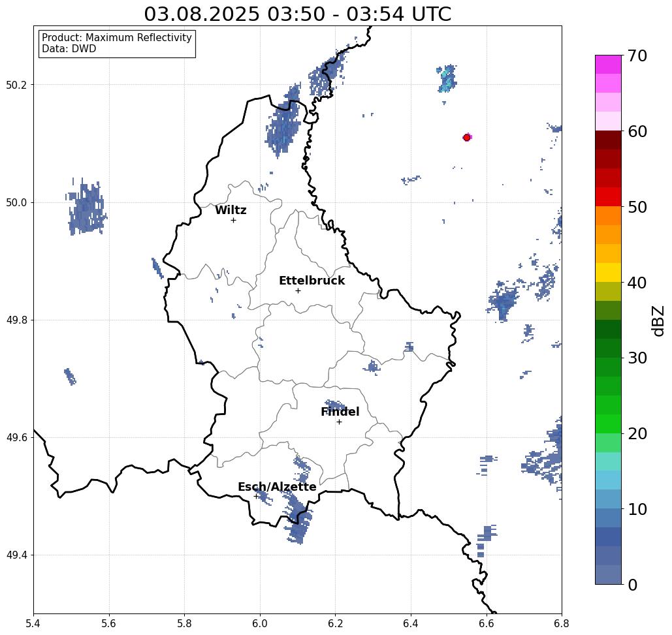Click latitude axis label 50.2
Viewport: 672px width, 635px height.
click(16, 85)
